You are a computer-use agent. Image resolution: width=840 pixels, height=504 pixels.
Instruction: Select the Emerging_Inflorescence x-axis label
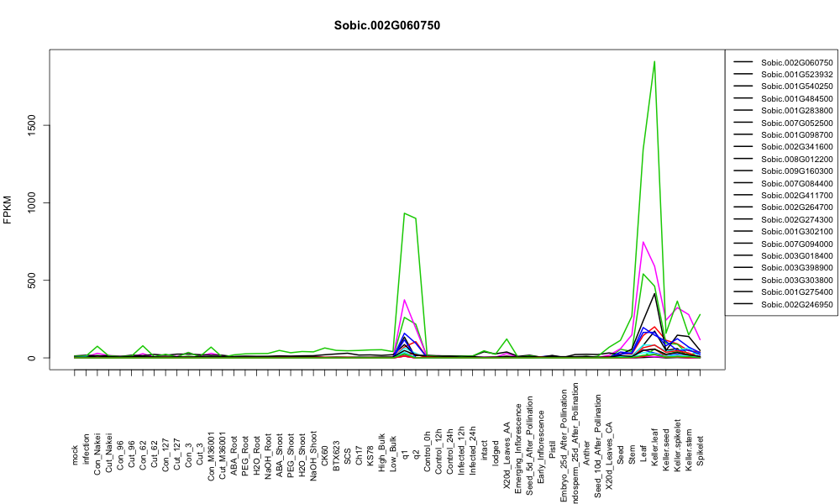[x=518, y=434]
